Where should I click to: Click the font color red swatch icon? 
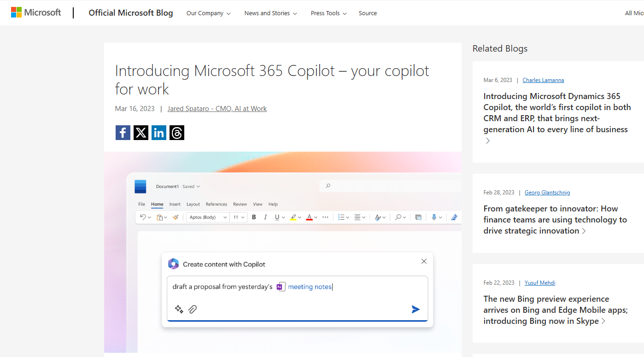[309, 217]
